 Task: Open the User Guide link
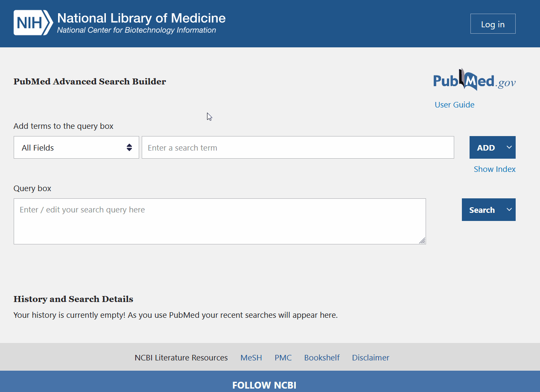(x=454, y=105)
